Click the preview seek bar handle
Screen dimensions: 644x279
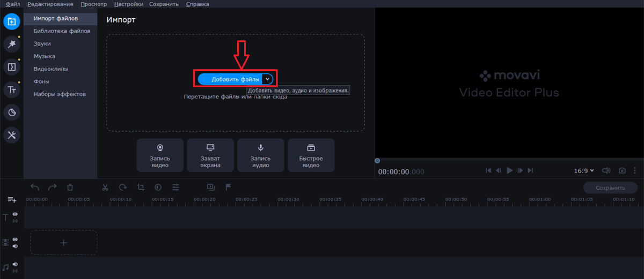[x=377, y=161]
